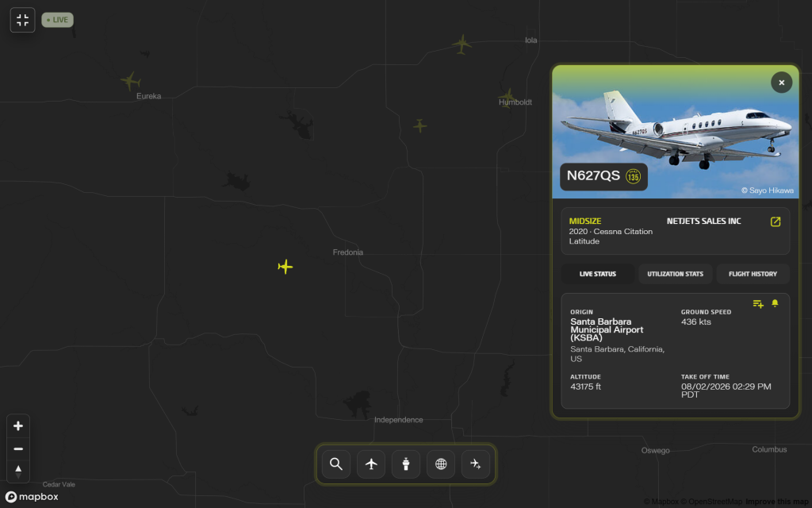This screenshot has height=508, width=812.
Task: Close the N627QS aircraft panel
Action: click(781, 83)
